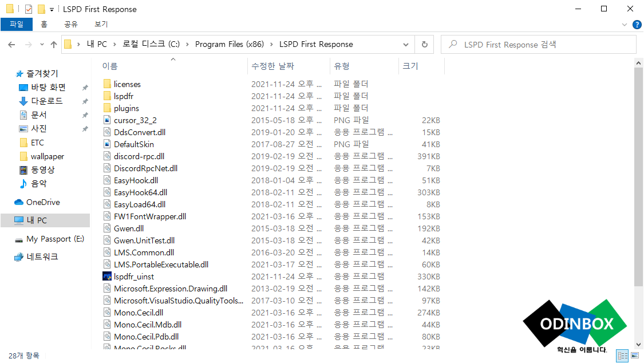The height and width of the screenshot is (363, 644).
Task: Select the LMS.PortableExecutable.dll file name
Action: pyautogui.click(x=161, y=265)
